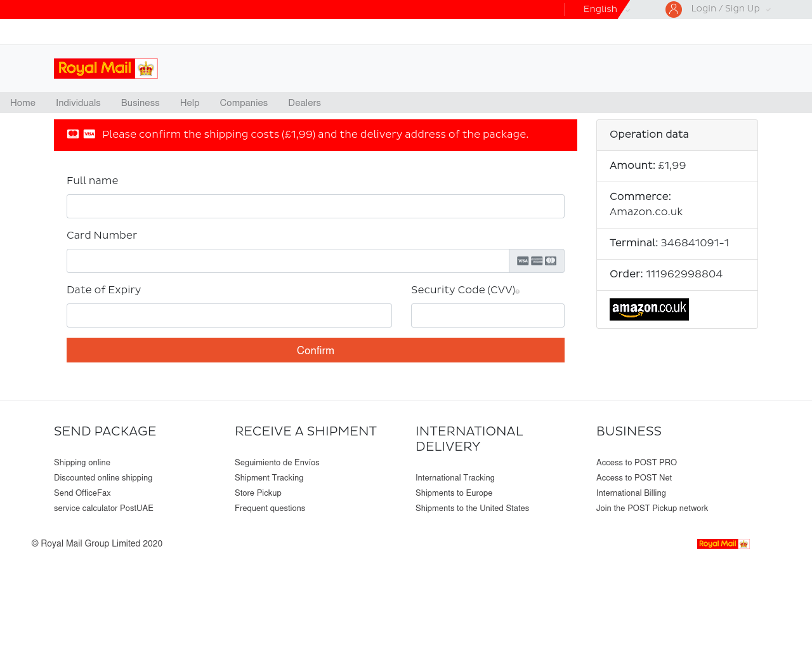
Task: Click the amazon.co.uk logo in Operation data
Action: click(649, 309)
